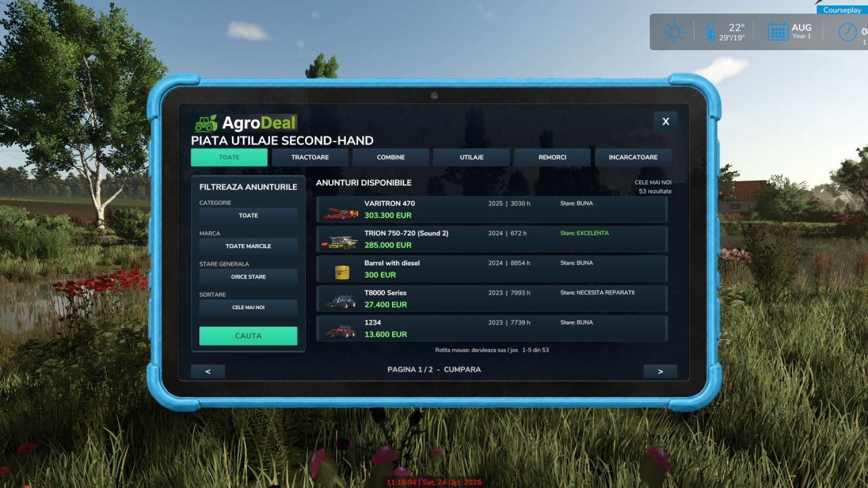Click the 27.400 EUR price
Screen dimensions: 868x488
[x=386, y=305]
